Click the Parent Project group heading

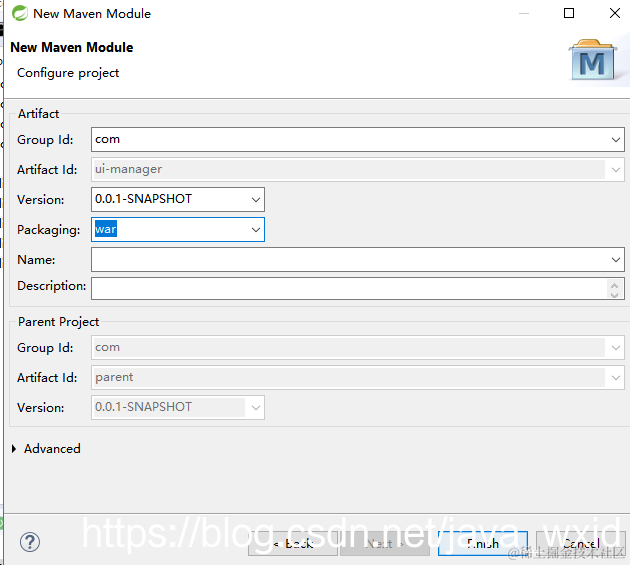pos(58,322)
